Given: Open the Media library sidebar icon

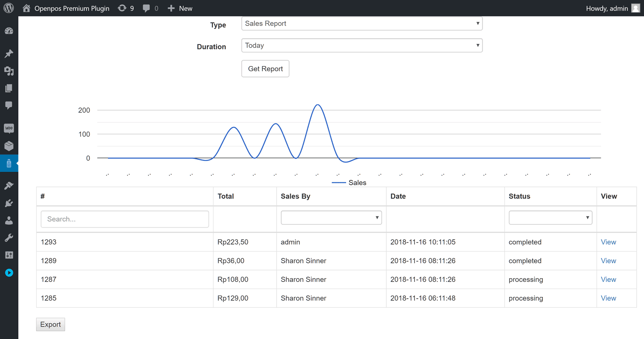Looking at the screenshot, I should click(9, 71).
